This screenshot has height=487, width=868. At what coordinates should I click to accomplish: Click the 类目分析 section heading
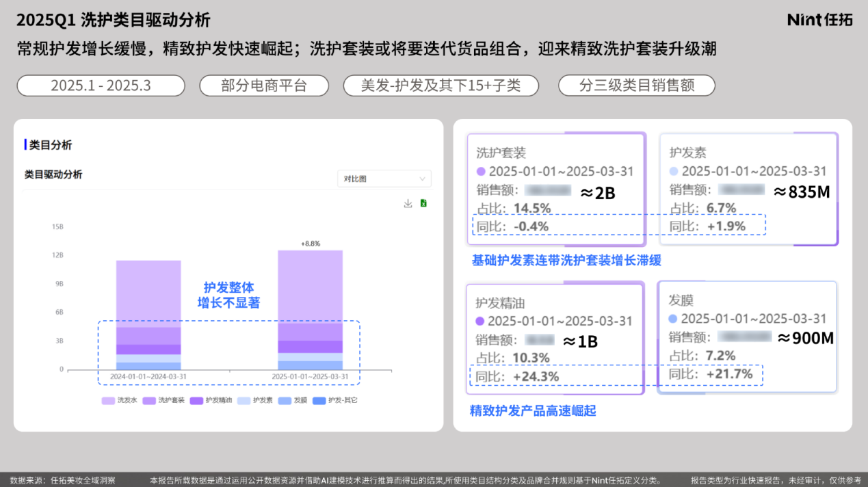51,145
